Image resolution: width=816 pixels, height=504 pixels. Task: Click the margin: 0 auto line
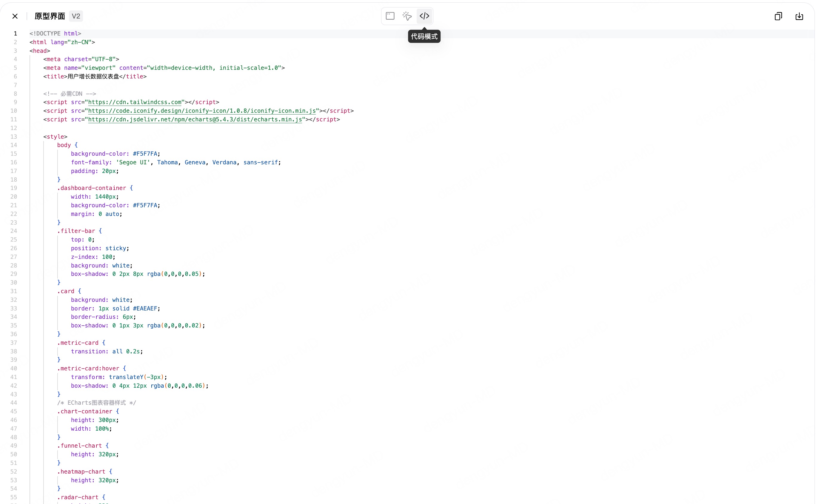[x=96, y=214]
